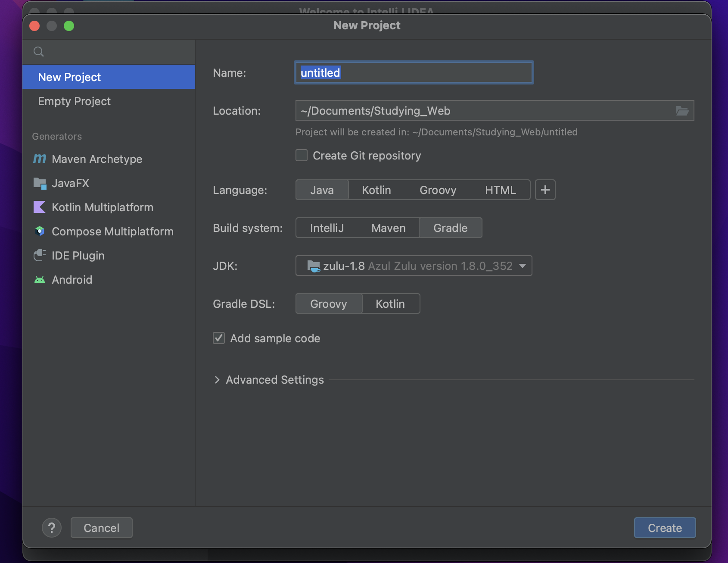The height and width of the screenshot is (563, 728).
Task: Click the green zoom button of the dialog
Action: (x=69, y=26)
